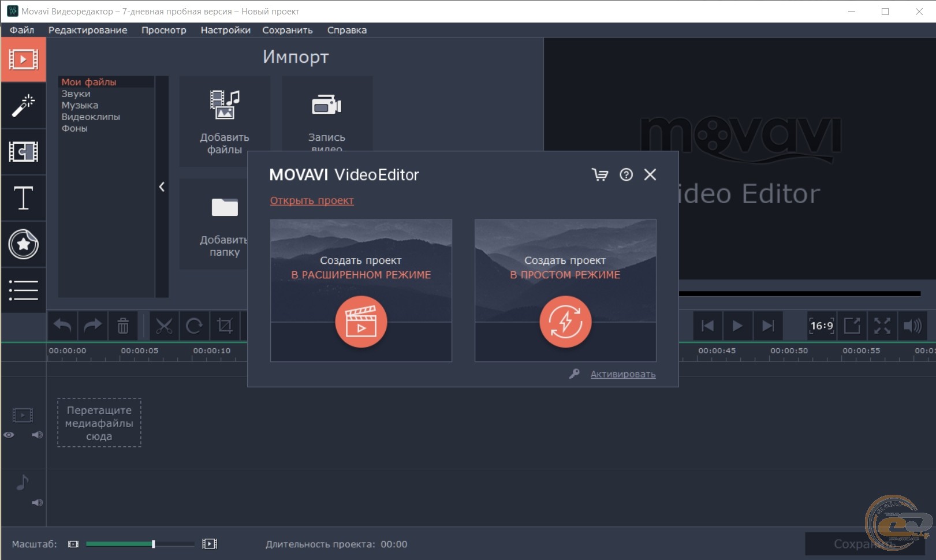Open help question mark in dialog
Screen dimensions: 936x560
[x=626, y=175]
